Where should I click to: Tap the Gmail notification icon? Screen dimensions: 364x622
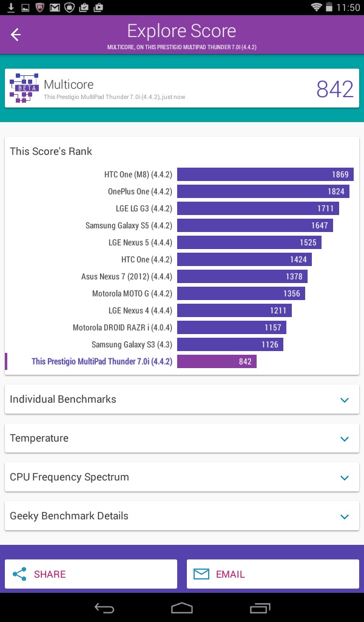55,7
